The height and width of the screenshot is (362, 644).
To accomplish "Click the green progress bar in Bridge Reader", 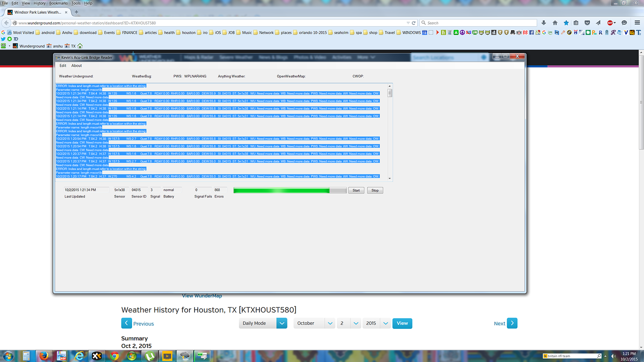I will pos(290,190).
